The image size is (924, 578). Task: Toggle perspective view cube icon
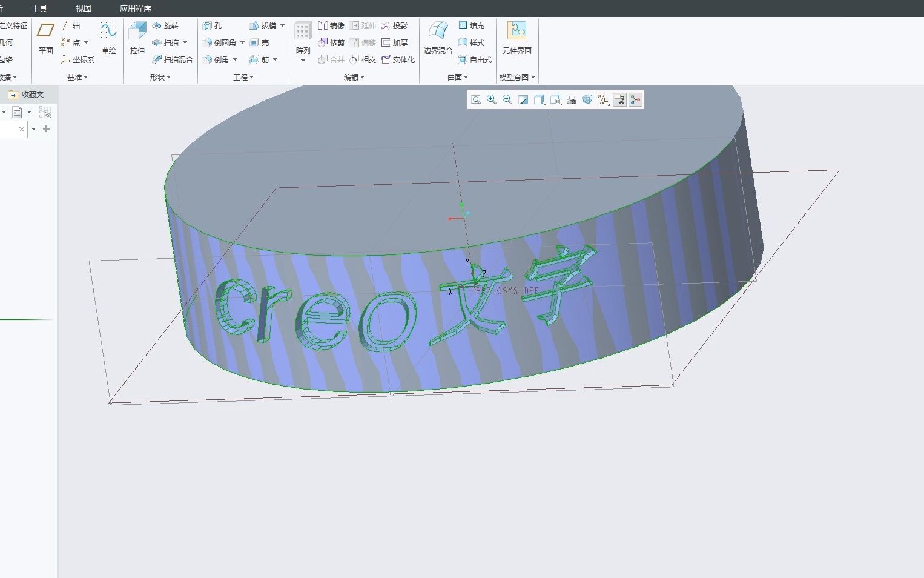(x=587, y=99)
